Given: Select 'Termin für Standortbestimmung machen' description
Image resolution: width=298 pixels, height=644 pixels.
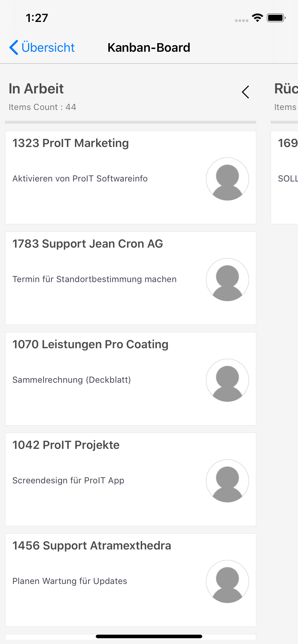Looking at the screenshot, I should (x=94, y=279).
